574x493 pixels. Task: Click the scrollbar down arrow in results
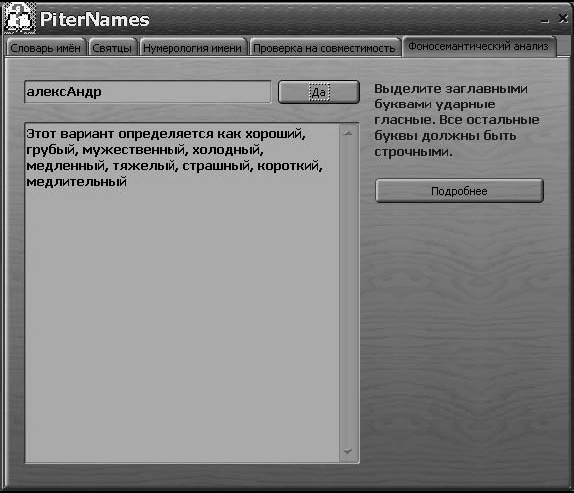(348, 451)
